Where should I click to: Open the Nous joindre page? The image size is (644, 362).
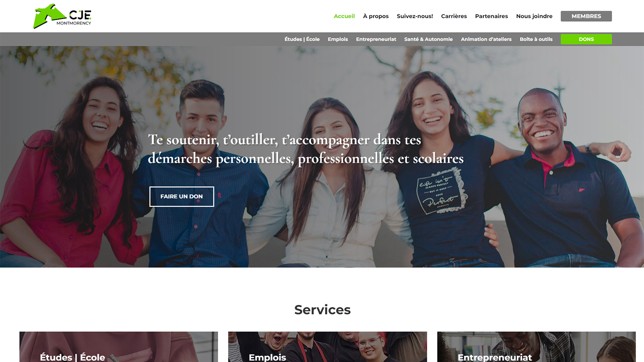point(534,16)
